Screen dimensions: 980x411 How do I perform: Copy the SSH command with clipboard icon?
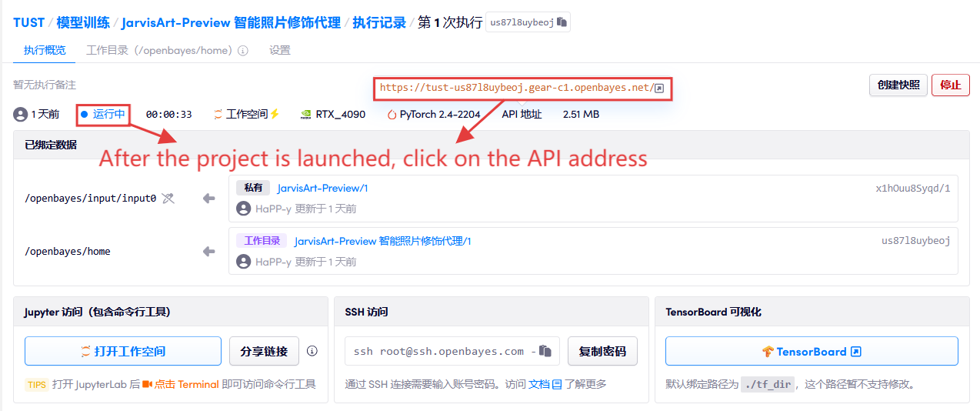(545, 351)
